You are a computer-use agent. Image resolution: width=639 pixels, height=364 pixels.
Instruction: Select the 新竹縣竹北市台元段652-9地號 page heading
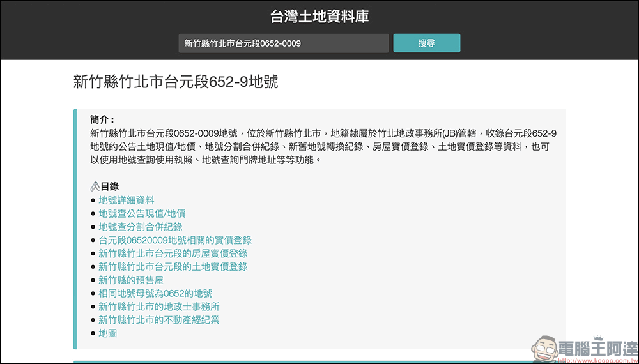pos(176,82)
